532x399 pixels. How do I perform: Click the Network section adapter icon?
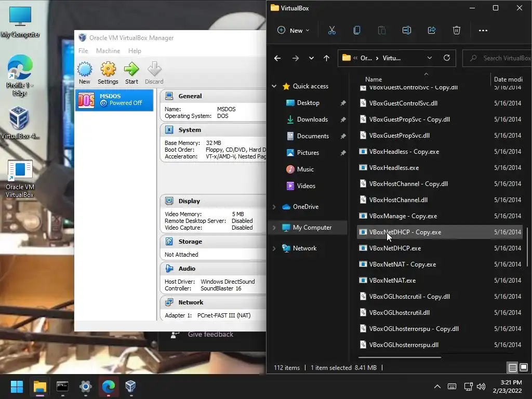[x=169, y=302]
